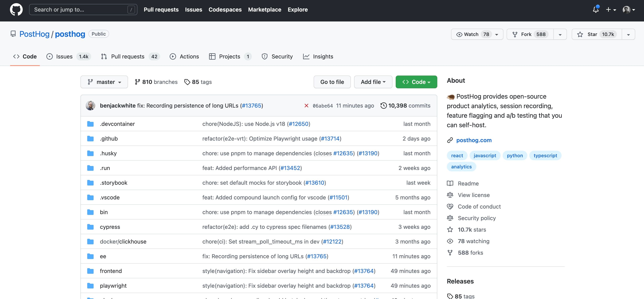Expand the Fork options dropdown arrow
644x299 pixels.
[560, 34]
